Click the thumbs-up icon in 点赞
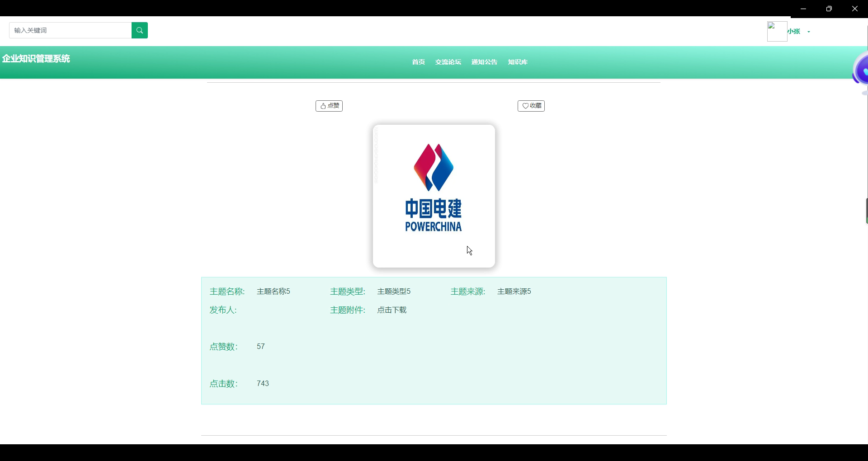Screen dimensions: 868x461 pyautogui.click(x=323, y=106)
